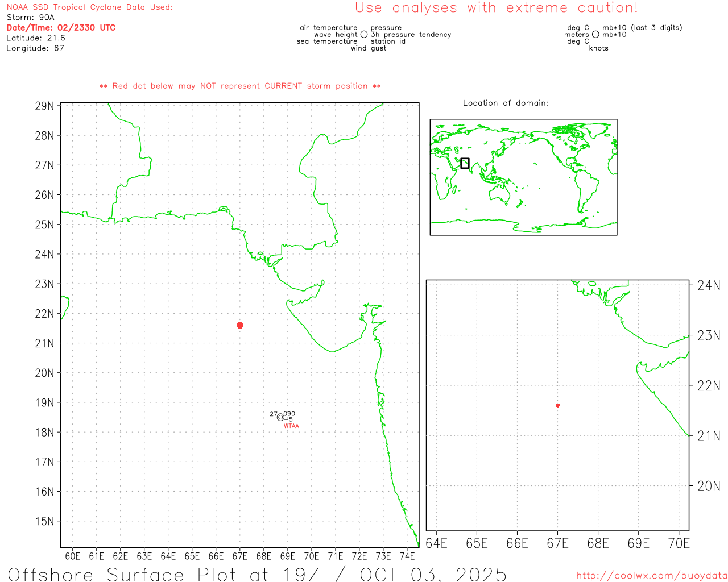Click the 'meters' units label
Viewport: 728px width, 582px height.
(577, 35)
